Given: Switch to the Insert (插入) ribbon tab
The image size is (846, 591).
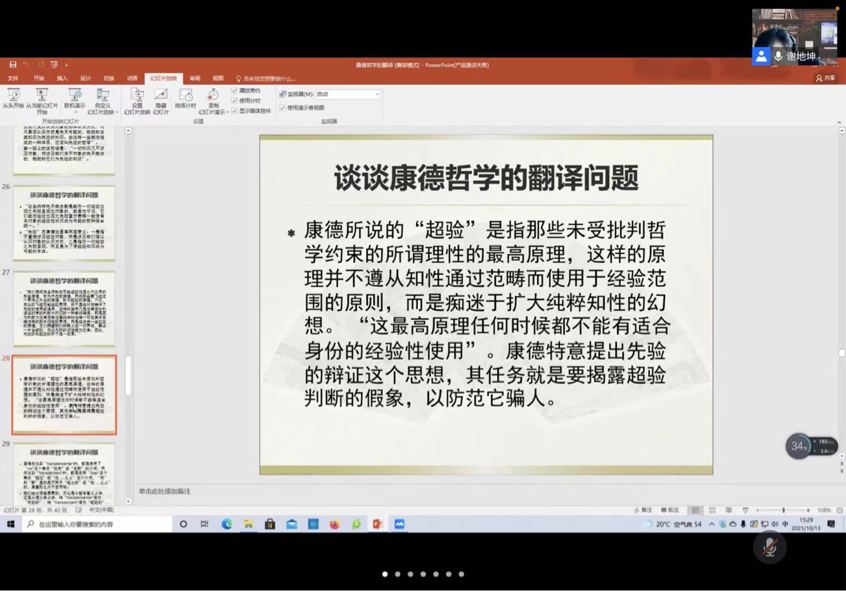Looking at the screenshot, I should 62,78.
